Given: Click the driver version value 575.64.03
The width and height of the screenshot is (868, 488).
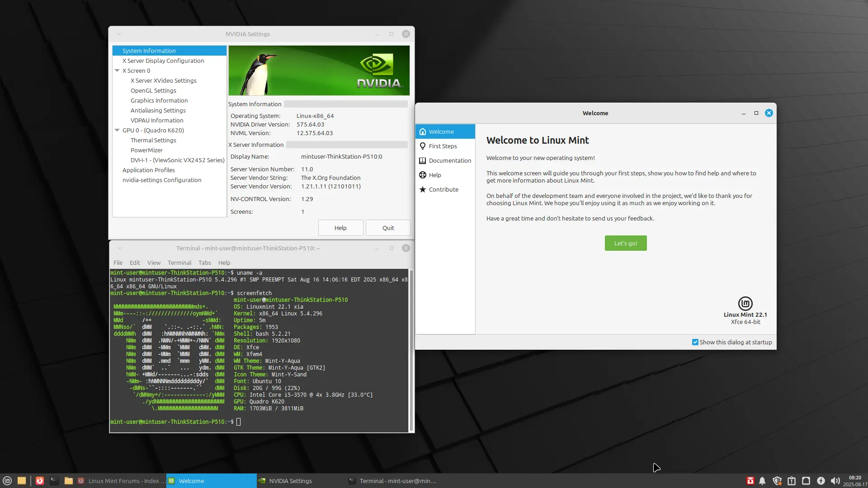Looking at the screenshot, I should tap(310, 124).
